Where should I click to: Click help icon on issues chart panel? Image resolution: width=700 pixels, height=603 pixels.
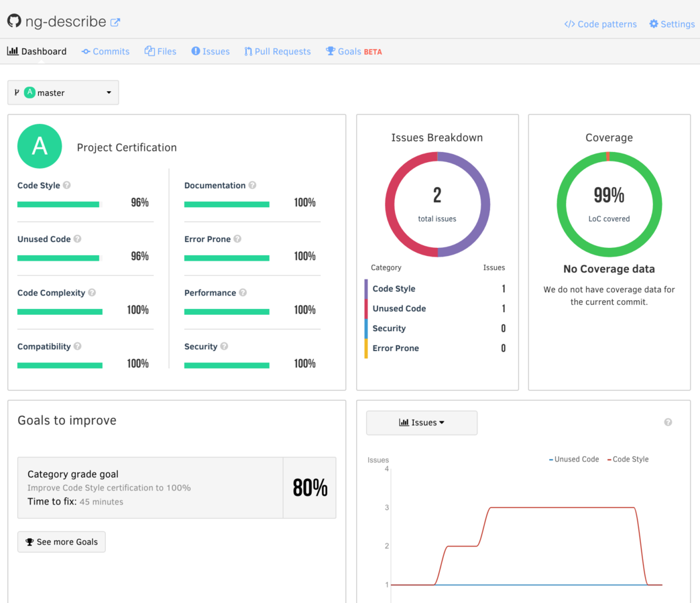tap(668, 422)
